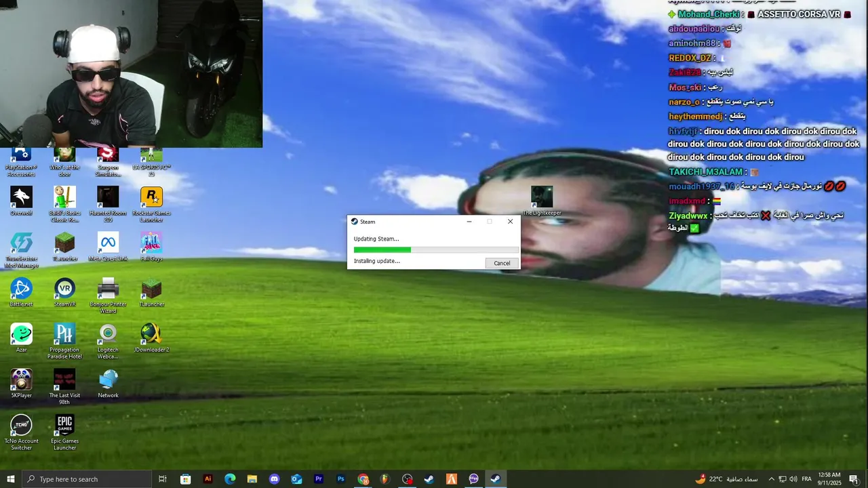Open Microsoft Edge from the taskbar
Screen dimensions: 868x488
[x=230, y=479]
